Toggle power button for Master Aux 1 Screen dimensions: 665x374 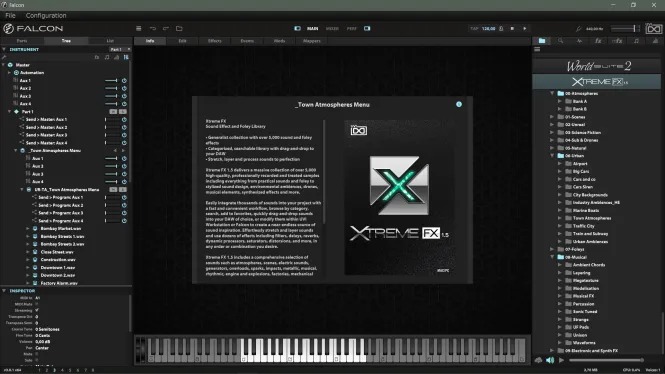[x=124, y=81]
